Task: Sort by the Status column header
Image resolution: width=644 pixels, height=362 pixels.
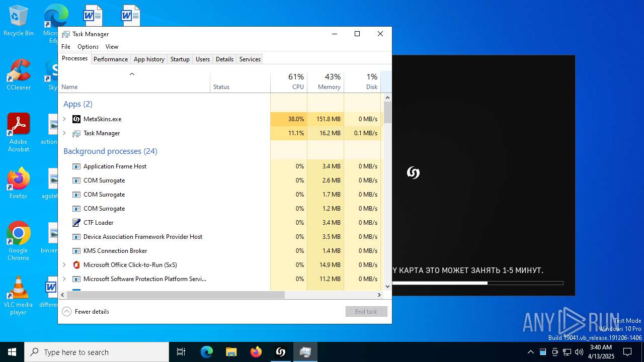Action: click(240, 82)
